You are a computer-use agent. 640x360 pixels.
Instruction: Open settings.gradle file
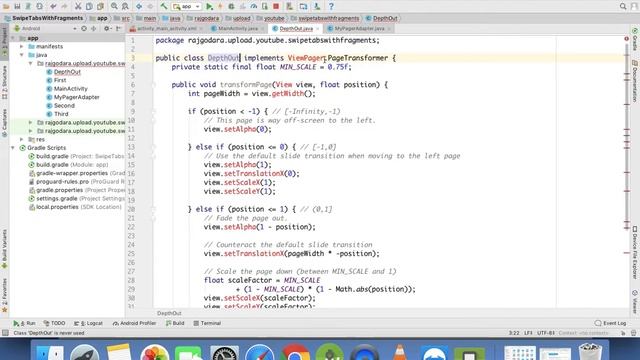click(77, 199)
